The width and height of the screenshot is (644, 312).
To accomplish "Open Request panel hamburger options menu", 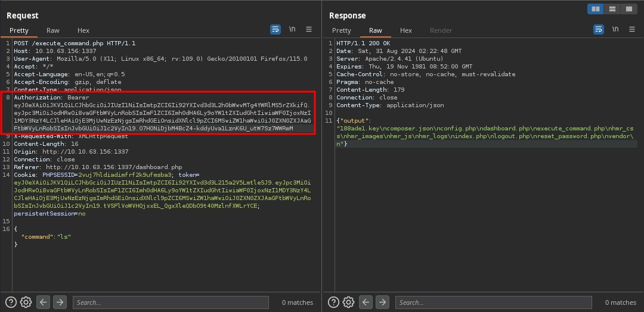I will [309, 29].
